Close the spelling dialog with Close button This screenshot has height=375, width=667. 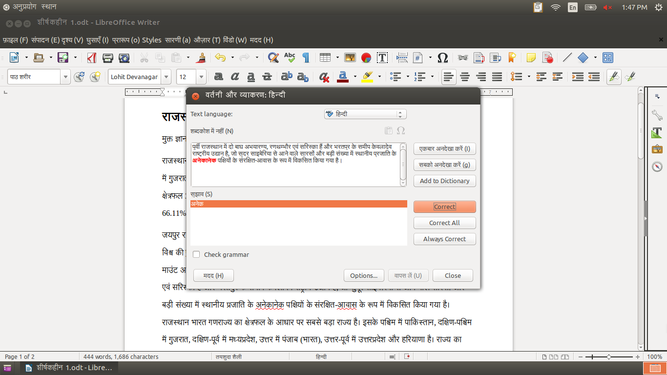[x=453, y=276]
